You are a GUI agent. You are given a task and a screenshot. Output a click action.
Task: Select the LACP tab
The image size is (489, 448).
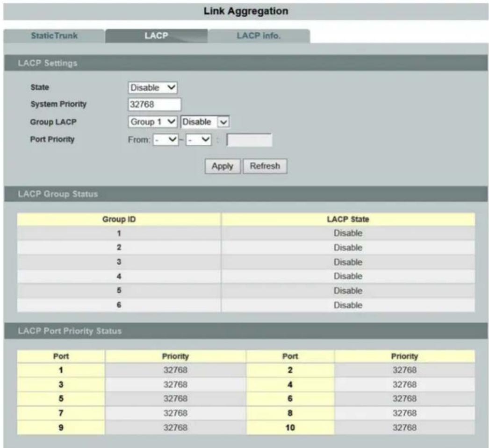(x=156, y=36)
